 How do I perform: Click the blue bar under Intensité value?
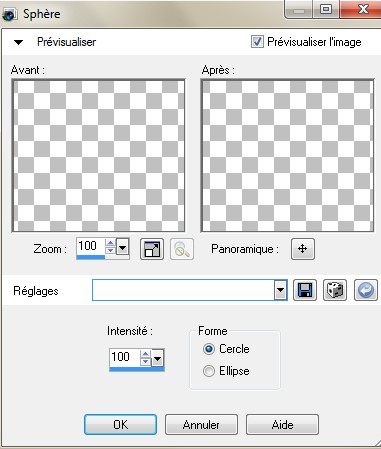(137, 369)
